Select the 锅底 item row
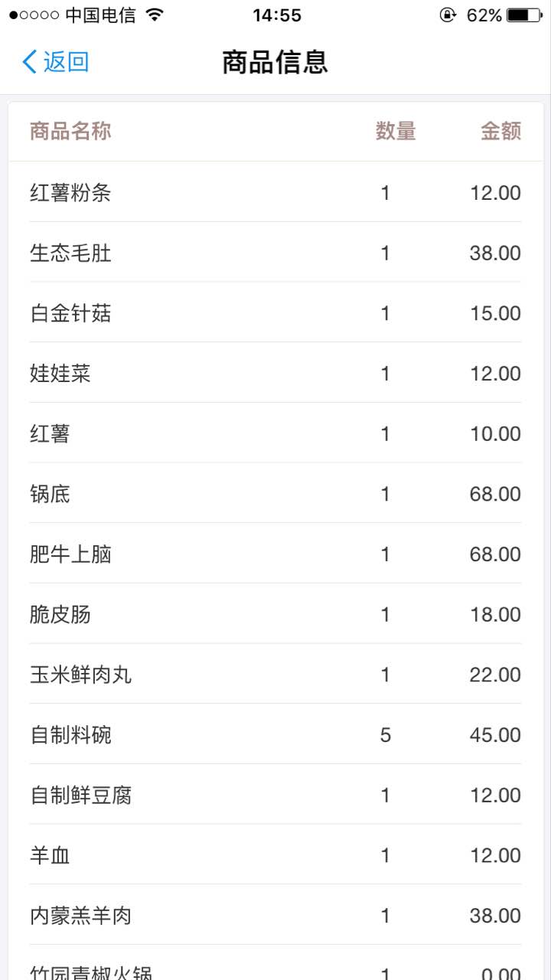 275,494
